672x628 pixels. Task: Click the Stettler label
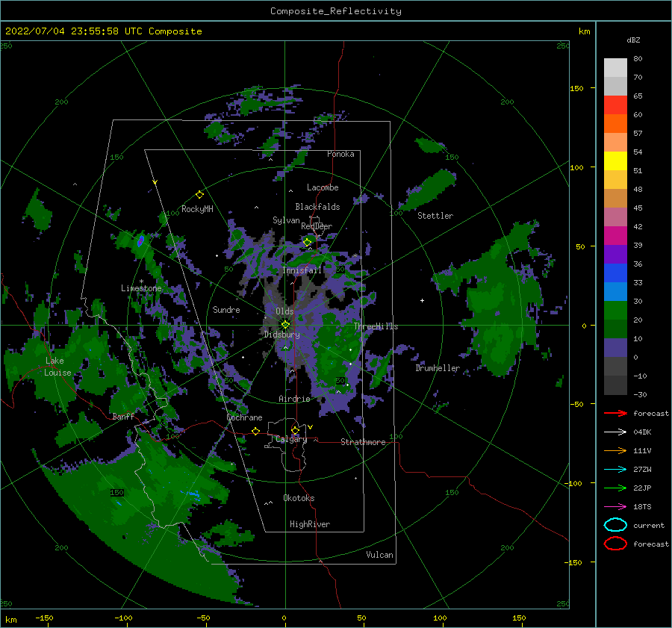(435, 216)
